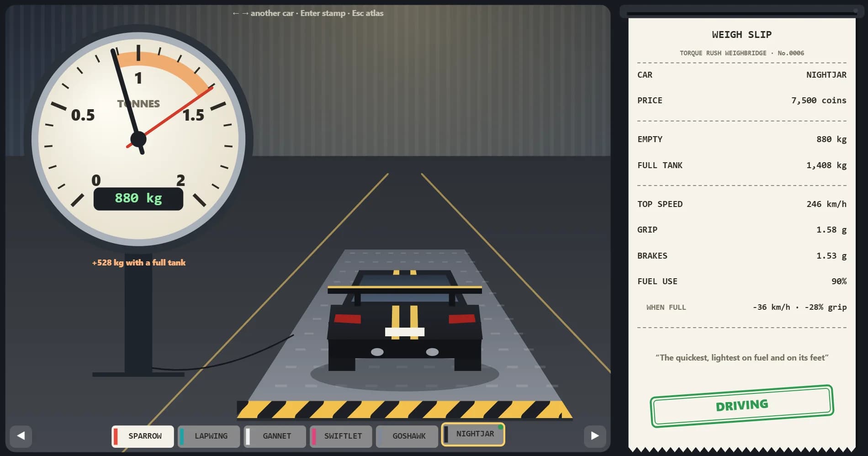Screen dimensions: 868x456
Task: Click the GRIP 1.58 g value
Action: click(831, 230)
